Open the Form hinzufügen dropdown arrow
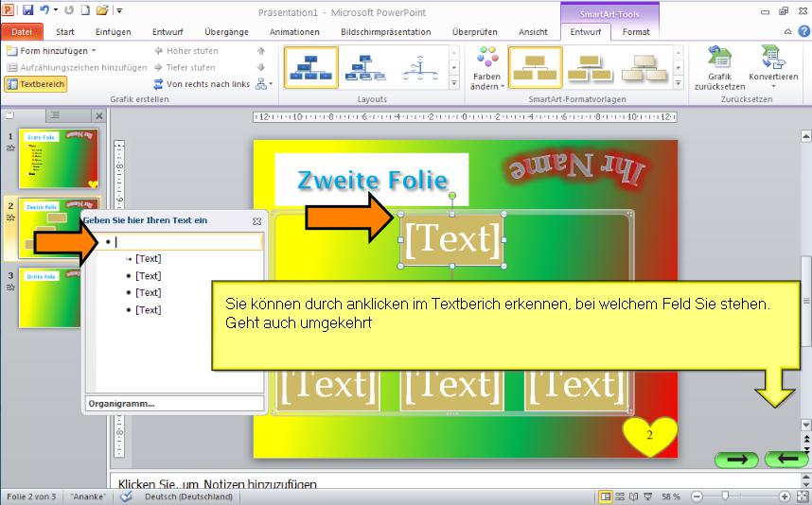The width and height of the screenshot is (812, 505). point(93,50)
